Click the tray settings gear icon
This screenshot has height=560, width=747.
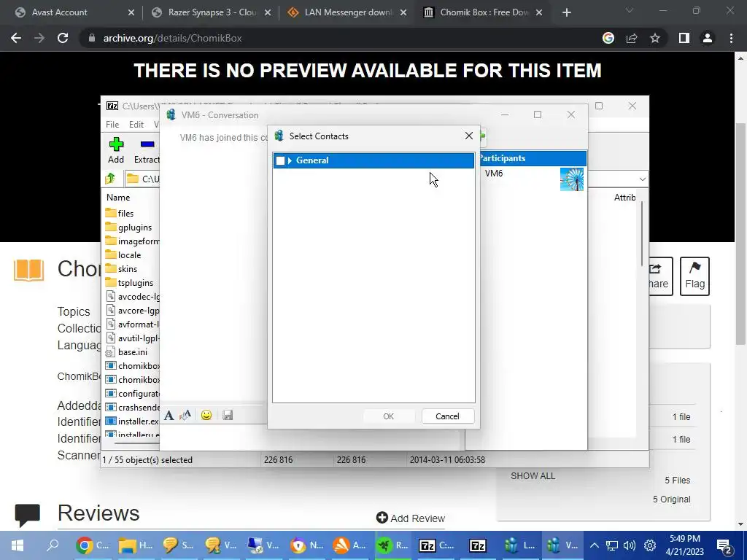pyautogui.click(x=650, y=545)
